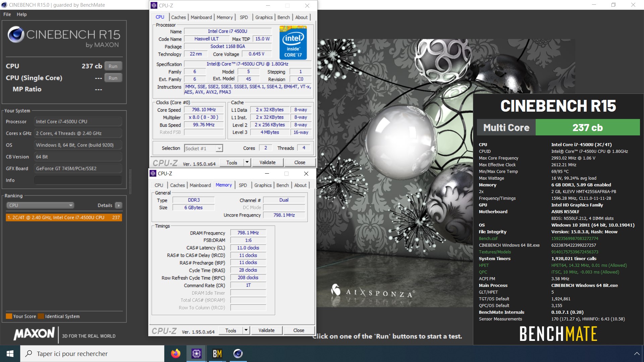
Task: Click Validate in upper CPU-Z
Action: [x=267, y=163]
